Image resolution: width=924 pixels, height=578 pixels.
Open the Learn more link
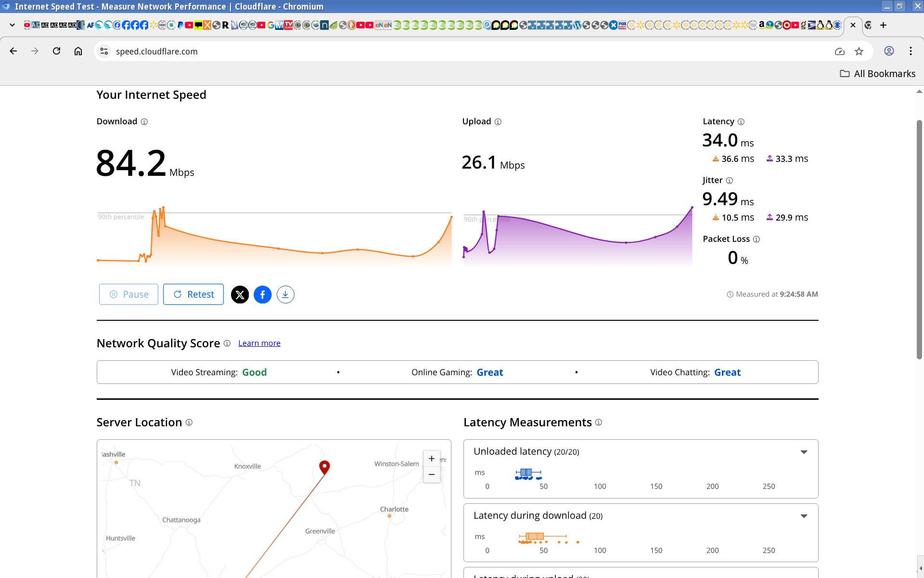pyautogui.click(x=259, y=343)
